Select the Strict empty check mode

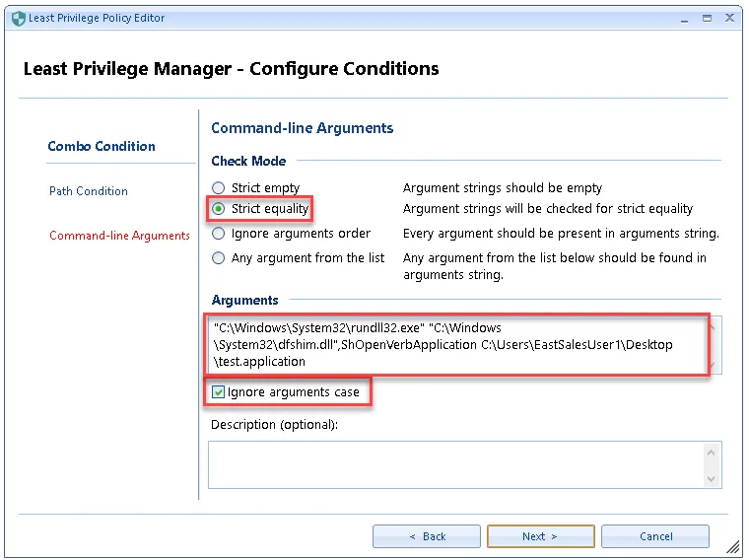click(x=219, y=187)
